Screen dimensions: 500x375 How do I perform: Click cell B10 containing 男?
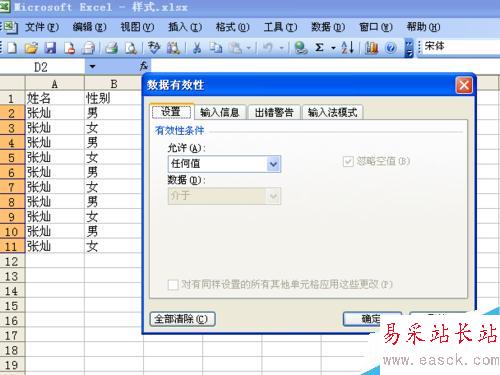114,231
